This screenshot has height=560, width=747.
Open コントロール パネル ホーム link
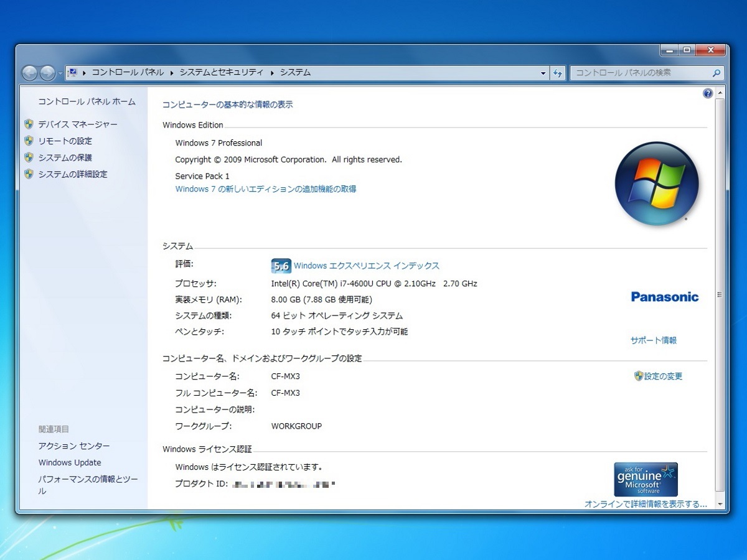[x=87, y=101]
